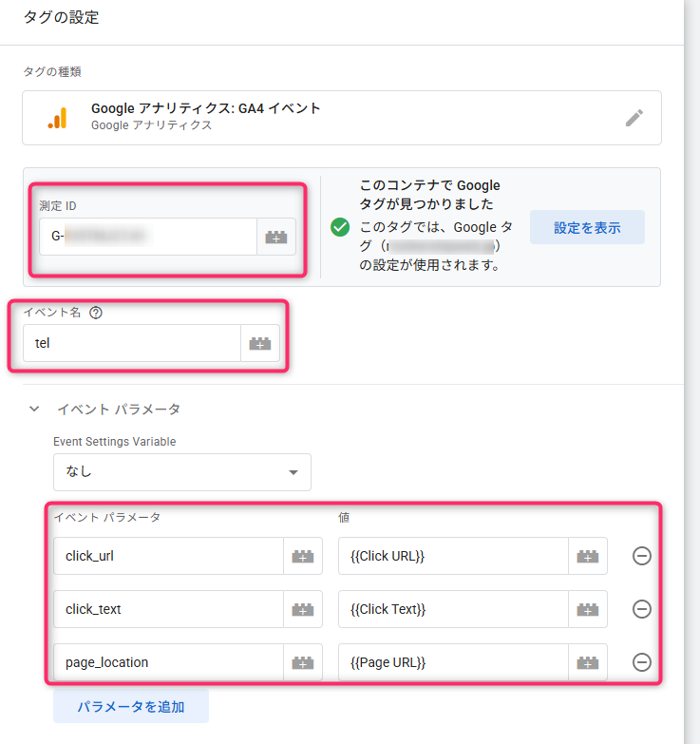700x744 pixels.
Task: Open variable picker for {{Click URL}} value
Action: [587, 557]
